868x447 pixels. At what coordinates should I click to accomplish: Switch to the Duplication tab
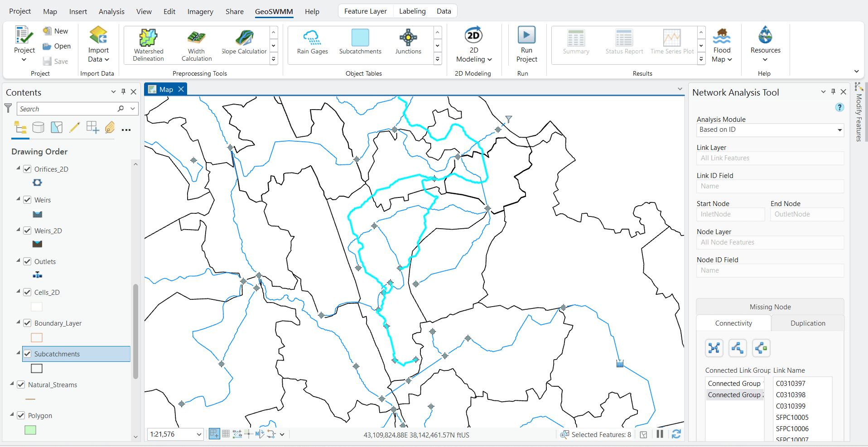[x=807, y=323]
